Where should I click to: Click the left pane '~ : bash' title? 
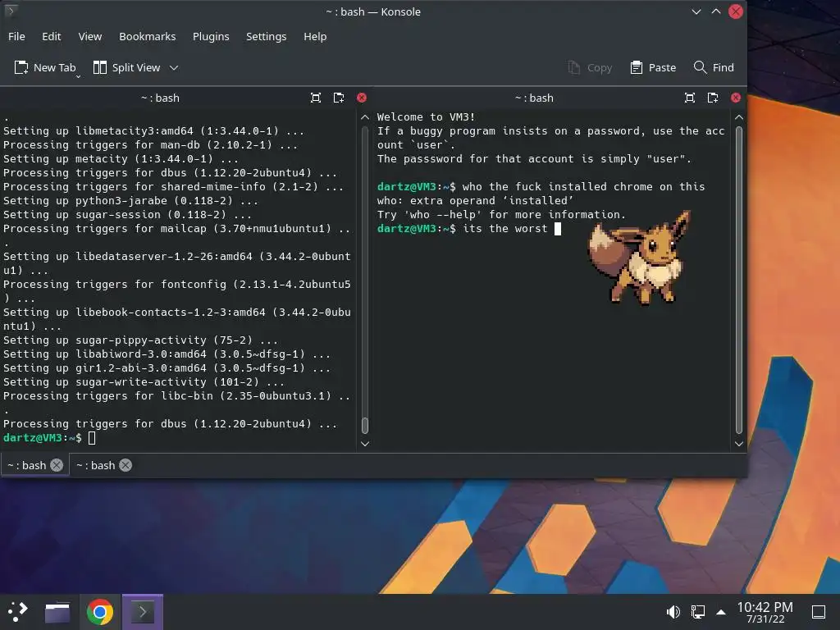160,98
